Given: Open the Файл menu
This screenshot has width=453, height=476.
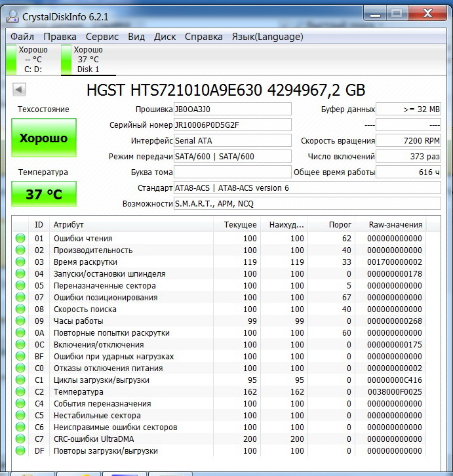Looking at the screenshot, I should pos(22,37).
